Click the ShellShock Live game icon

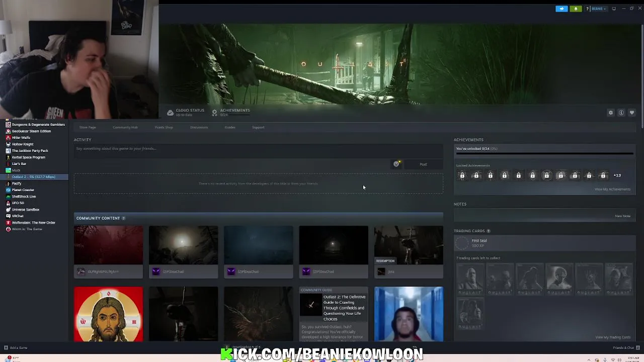[8, 196]
